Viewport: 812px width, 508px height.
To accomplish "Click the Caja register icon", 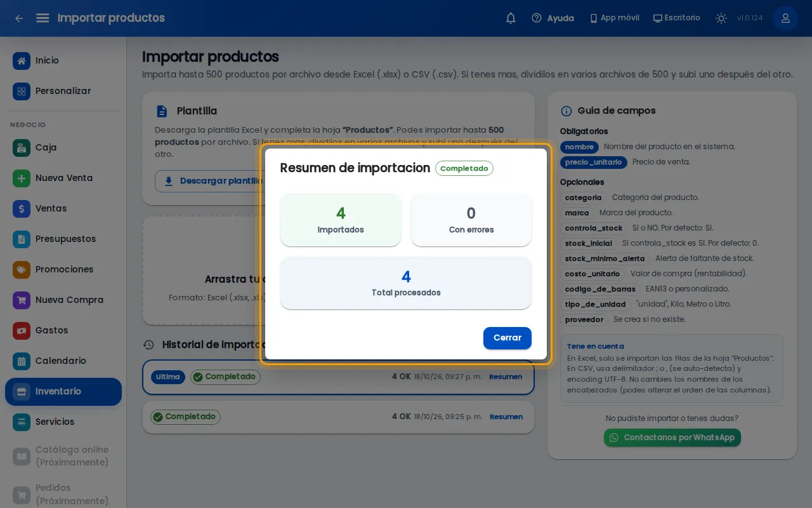I will (x=22, y=147).
